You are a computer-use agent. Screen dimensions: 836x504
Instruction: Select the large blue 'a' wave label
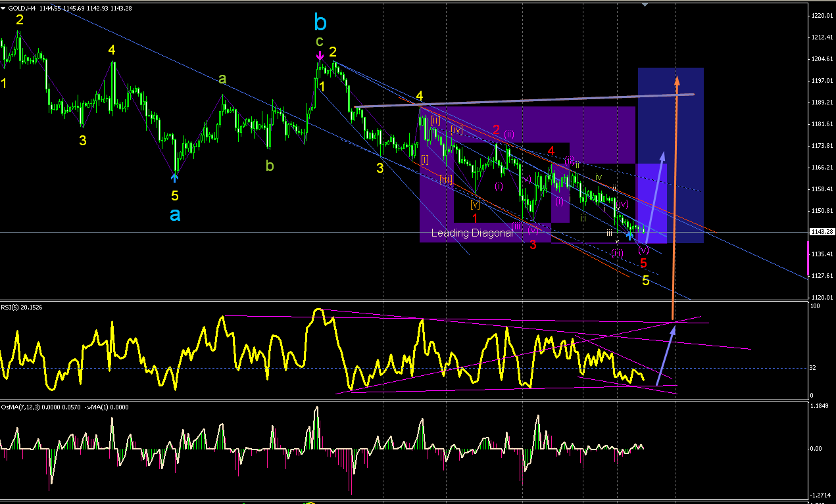tap(174, 214)
